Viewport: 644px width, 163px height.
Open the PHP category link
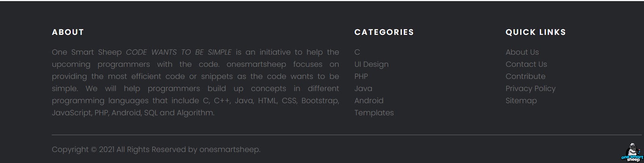click(361, 76)
